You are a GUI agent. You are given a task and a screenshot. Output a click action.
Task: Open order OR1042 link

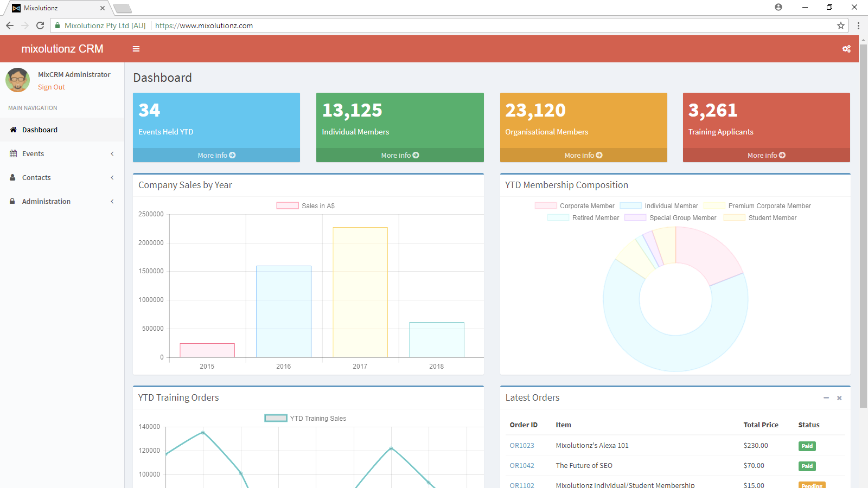(x=522, y=466)
